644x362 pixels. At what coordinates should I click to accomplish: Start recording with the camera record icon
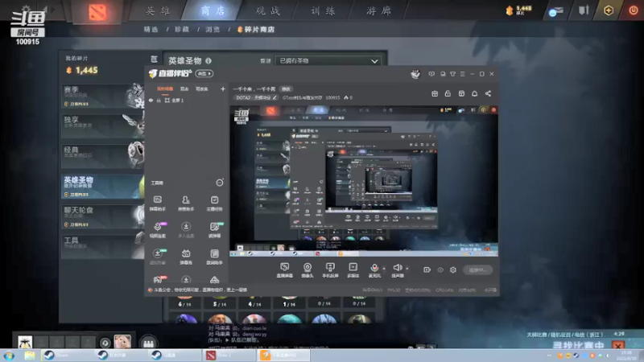[x=427, y=269]
